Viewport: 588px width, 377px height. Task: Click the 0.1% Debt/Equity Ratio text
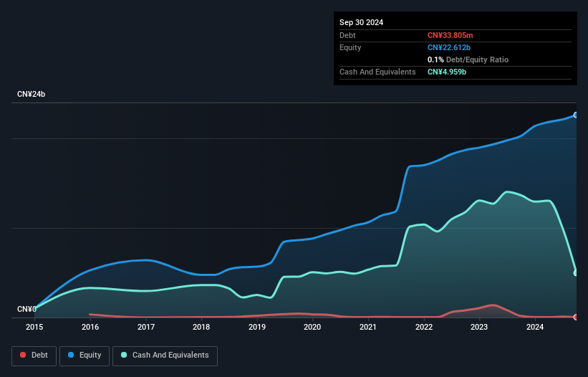click(468, 59)
